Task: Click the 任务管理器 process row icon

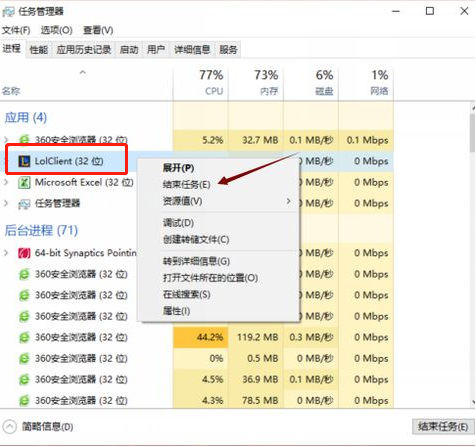Action: 24,204
